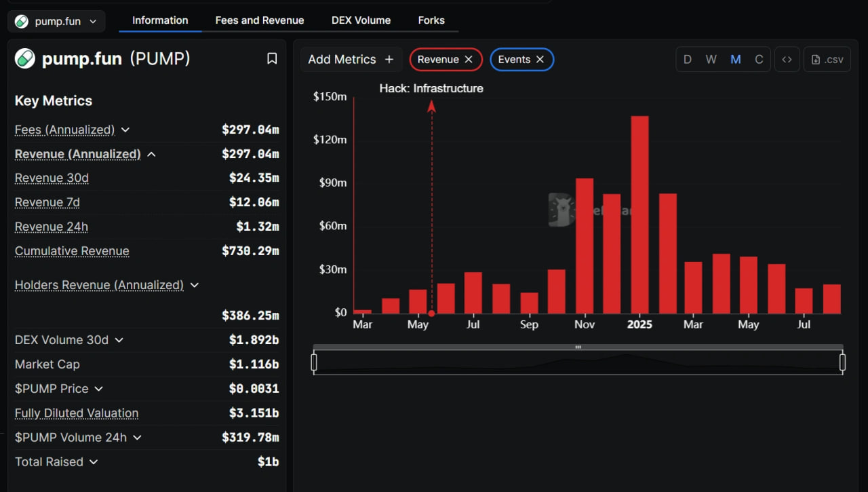
Task: Remove the Revenue metric chip
Action: click(469, 60)
